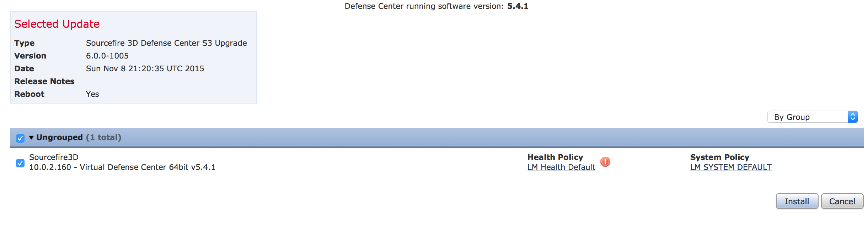The height and width of the screenshot is (227, 868).
Task: Click the version value 6.0.0-1005
Action: pyautogui.click(x=107, y=56)
